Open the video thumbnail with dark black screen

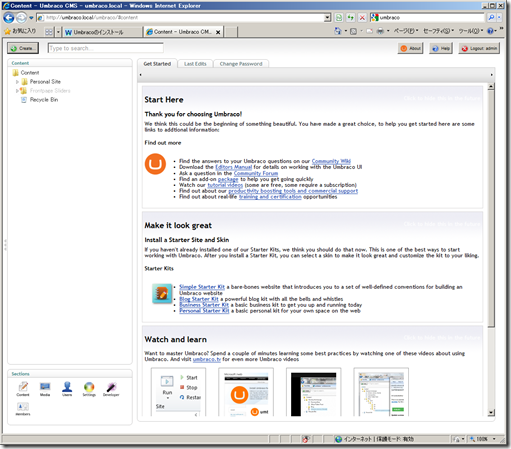point(314,392)
